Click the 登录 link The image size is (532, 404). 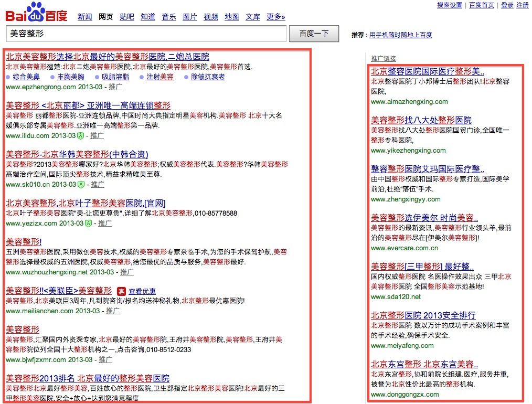tap(507, 5)
